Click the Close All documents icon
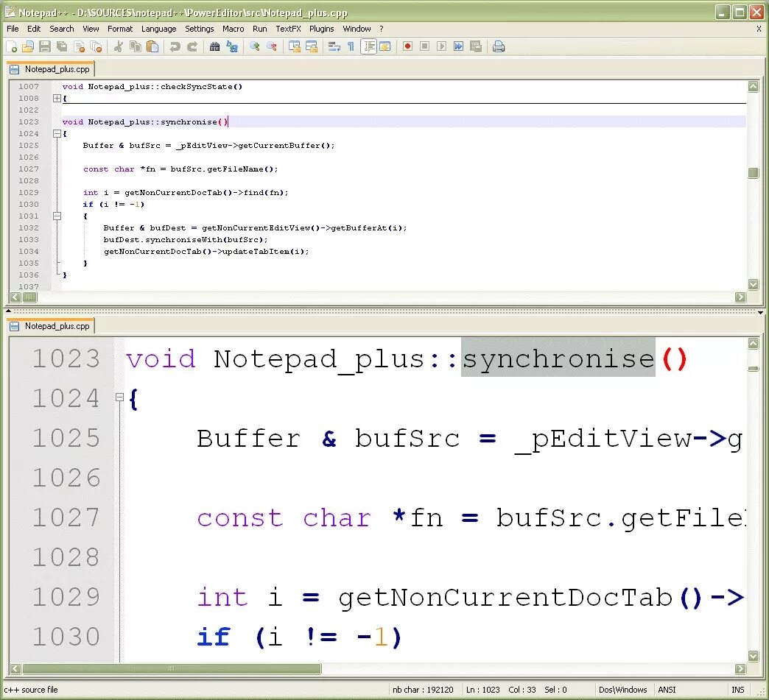Screen dimensions: 769x700 96,47
